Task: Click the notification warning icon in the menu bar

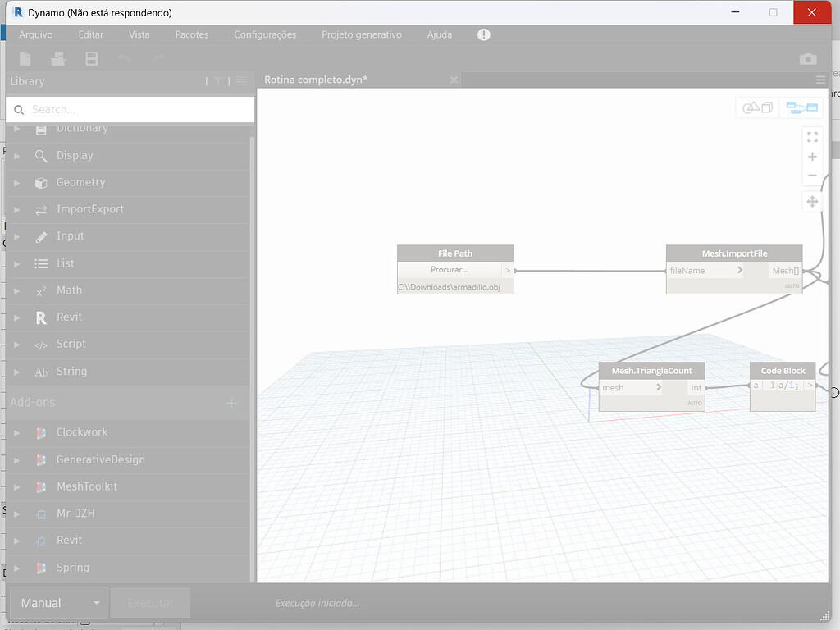Action: [483, 34]
